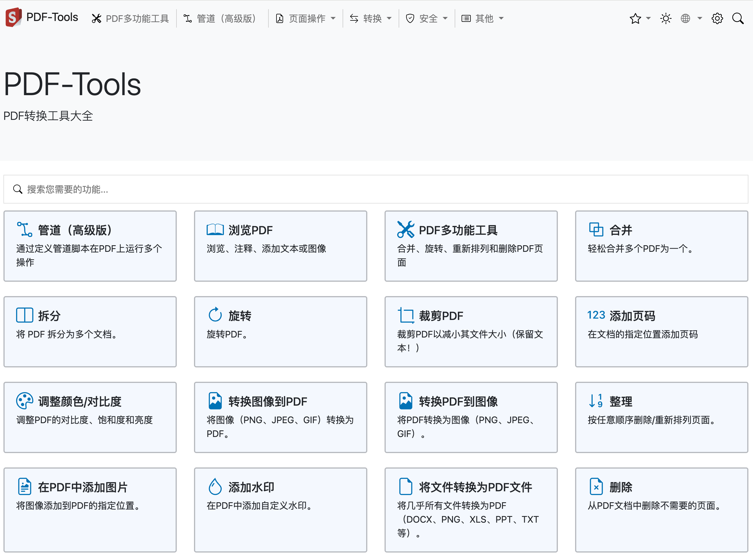The height and width of the screenshot is (560, 753).
Task: Click the 调整颜色/对比度 palette icon
Action: 24,401
